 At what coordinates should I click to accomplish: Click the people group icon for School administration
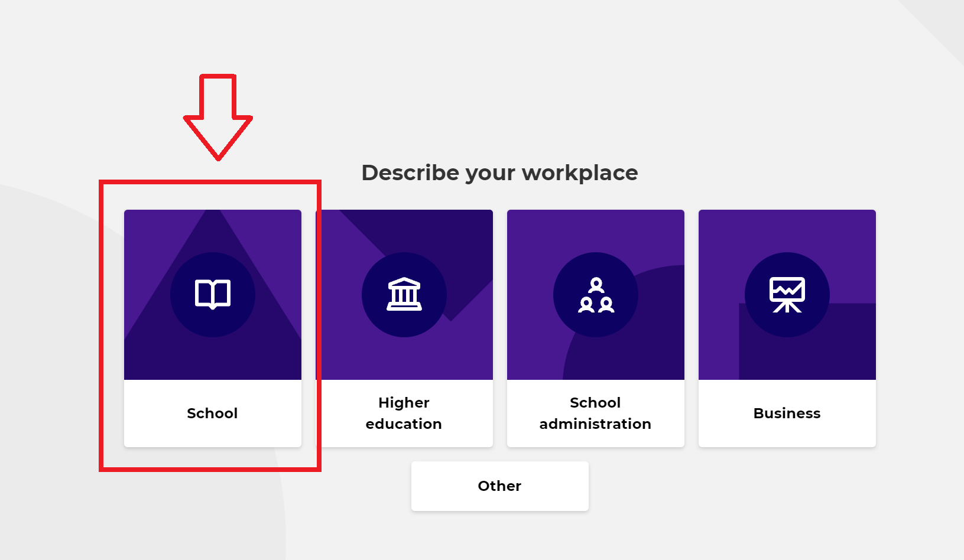tap(596, 295)
